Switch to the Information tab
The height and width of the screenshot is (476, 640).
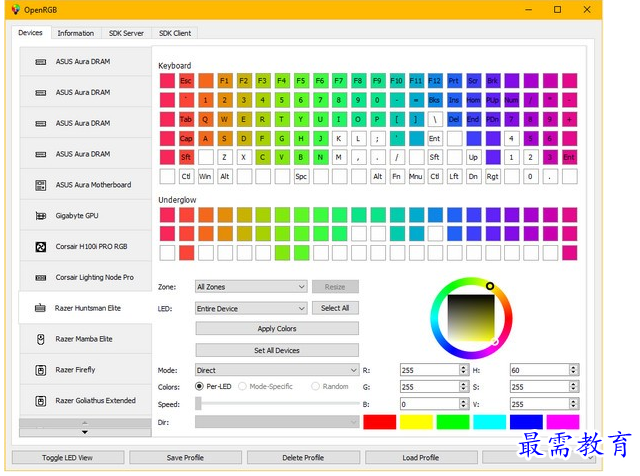pyautogui.click(x=76, y=33)
